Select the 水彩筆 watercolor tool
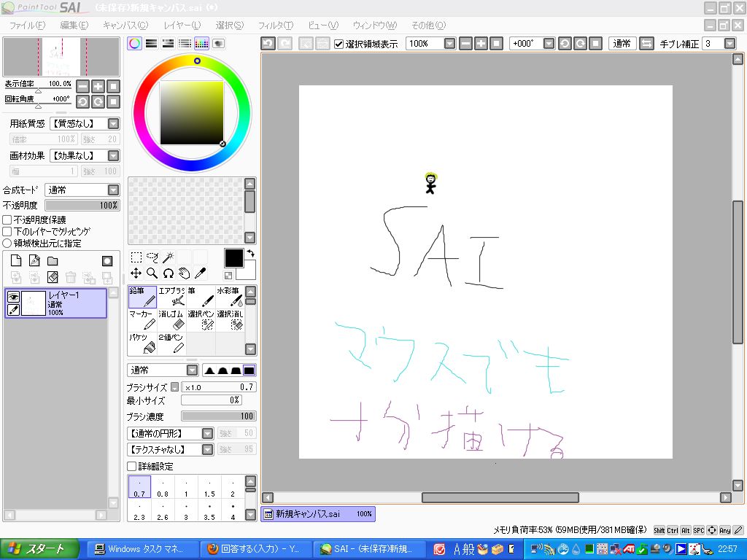Screen dimensions: 747x560 coord(230,297)
